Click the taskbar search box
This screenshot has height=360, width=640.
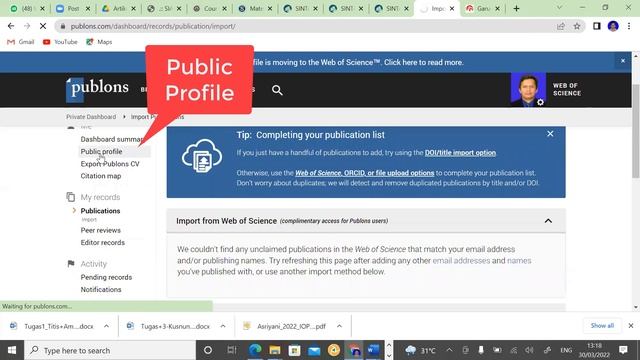110,350
